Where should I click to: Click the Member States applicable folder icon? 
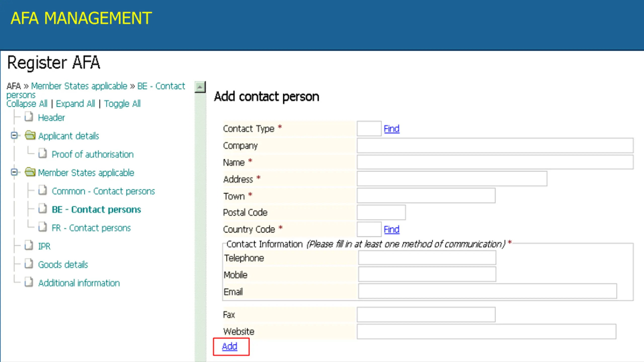[30, 172]
